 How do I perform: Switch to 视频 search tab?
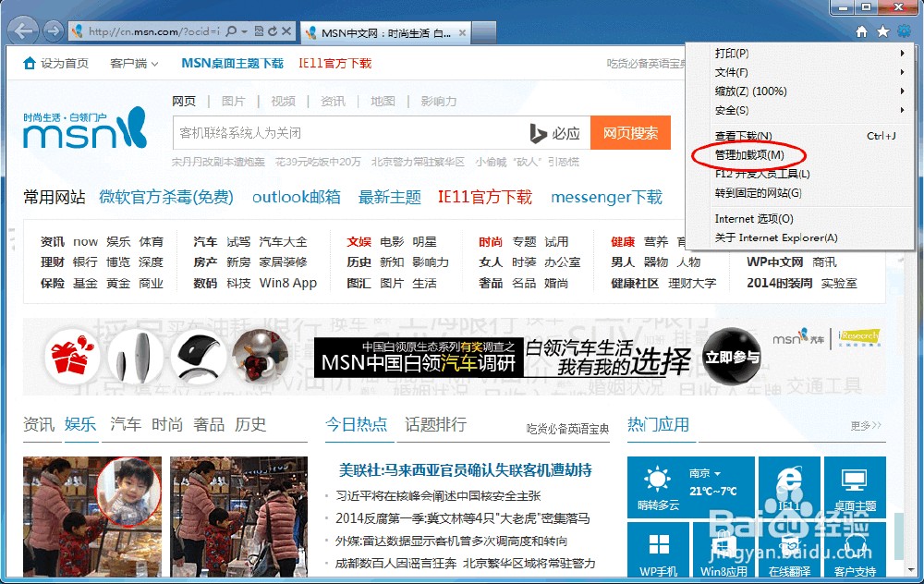point(283,101)
